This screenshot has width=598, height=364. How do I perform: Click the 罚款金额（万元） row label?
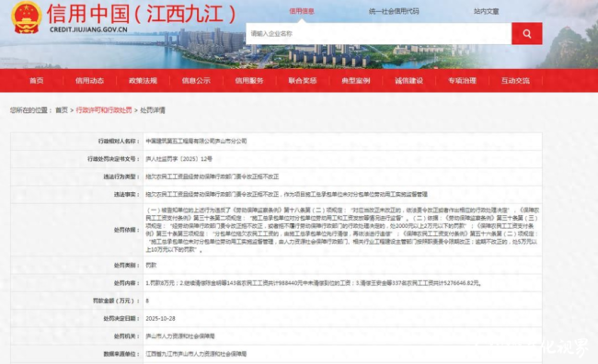(116, 301)
